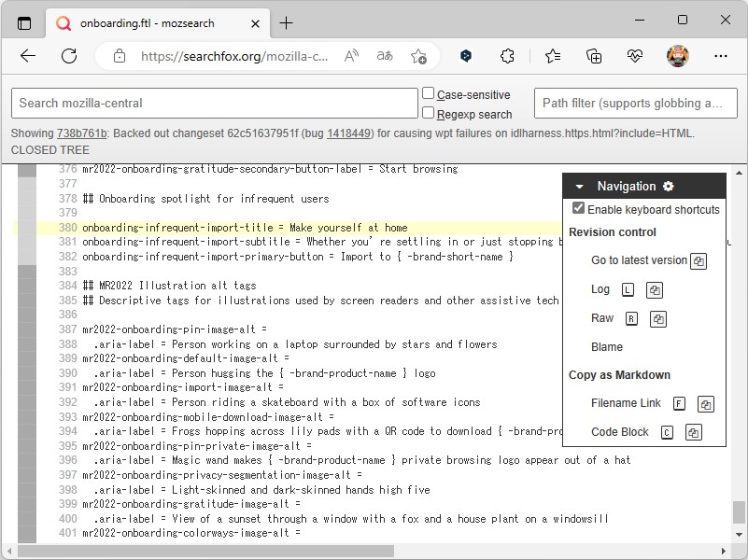Screen dimensions: 748x560
Task: Copy the Raw link via copy icon
Action: click(658, 319)
